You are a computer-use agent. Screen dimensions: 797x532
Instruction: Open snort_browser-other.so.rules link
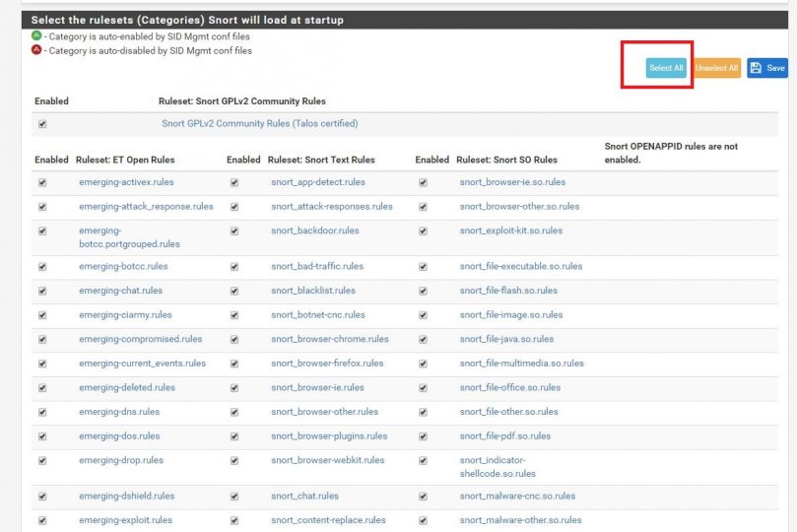pyautogui.click(x=519, y=206)
